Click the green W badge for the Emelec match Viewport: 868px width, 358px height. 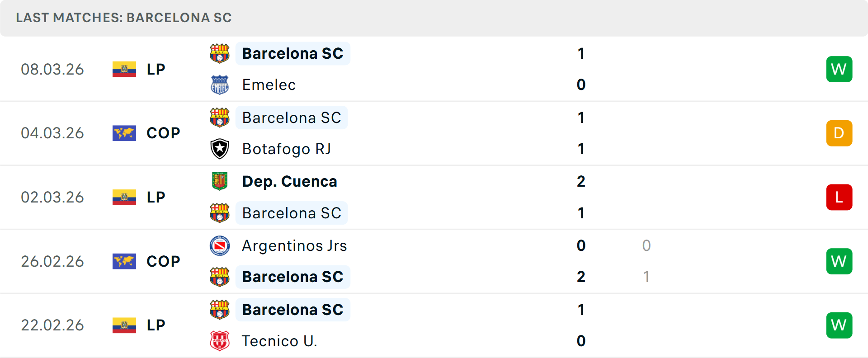tap(839, 69)
